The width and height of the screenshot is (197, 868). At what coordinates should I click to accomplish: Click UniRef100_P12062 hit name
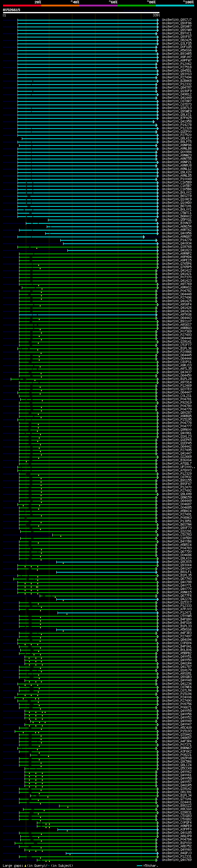[177, 64]
